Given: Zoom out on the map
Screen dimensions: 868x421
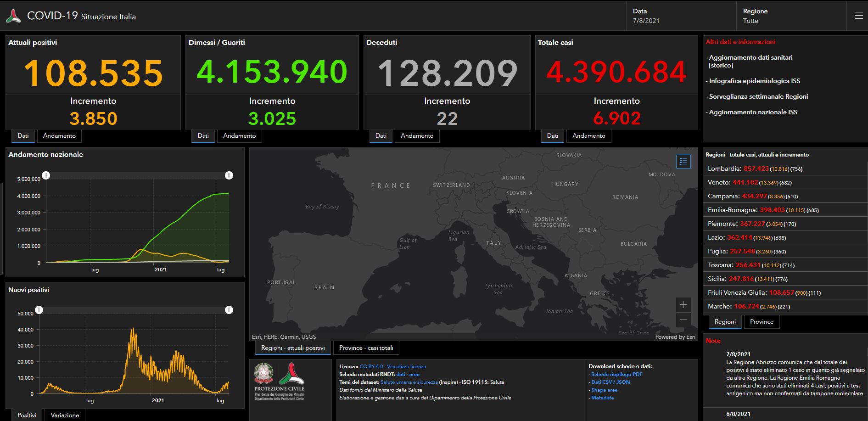Looking at the screenshot, I should (x=683, y=320).
